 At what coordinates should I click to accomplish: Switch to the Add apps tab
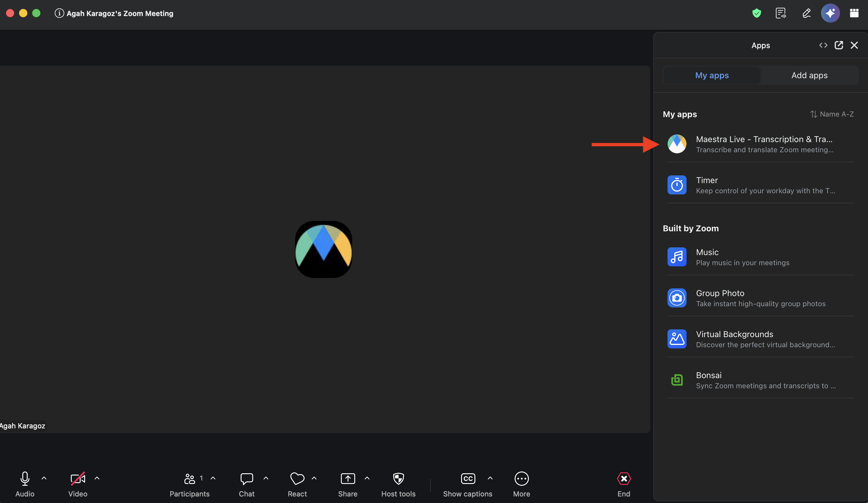(x=809, y=76)
